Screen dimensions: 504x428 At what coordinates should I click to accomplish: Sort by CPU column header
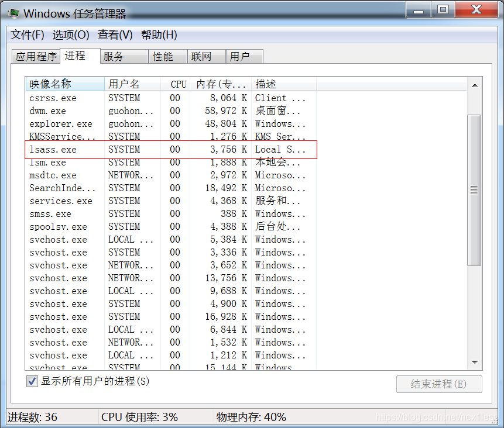(176, 84)
